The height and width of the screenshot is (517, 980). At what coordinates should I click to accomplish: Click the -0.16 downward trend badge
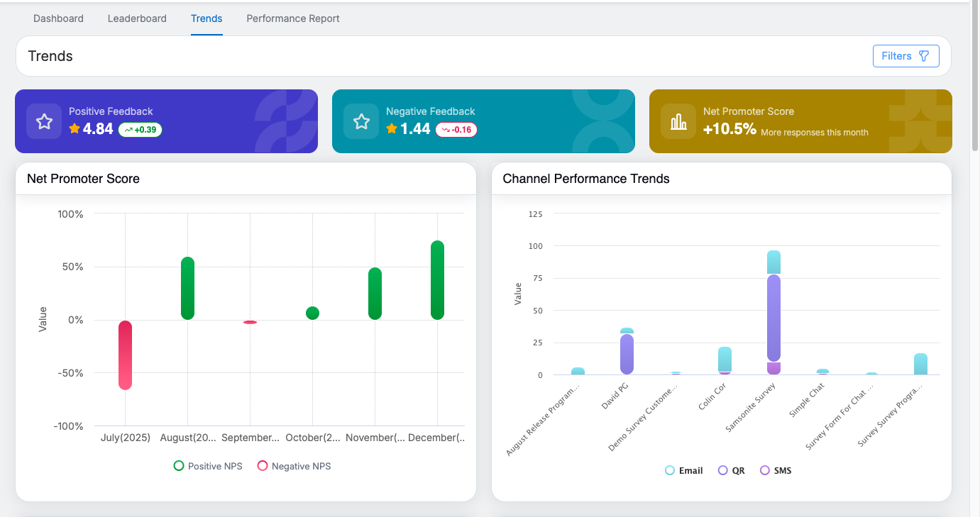coord(456,130)
